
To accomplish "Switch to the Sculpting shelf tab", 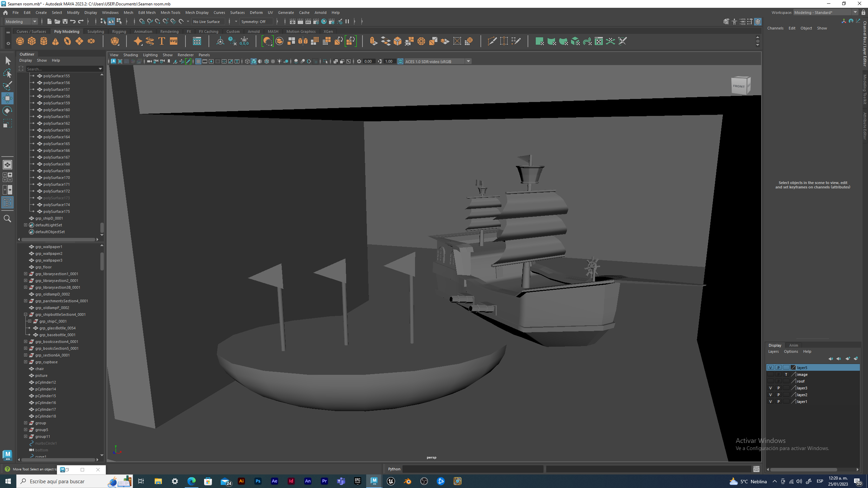I will [x=96, y=32].
